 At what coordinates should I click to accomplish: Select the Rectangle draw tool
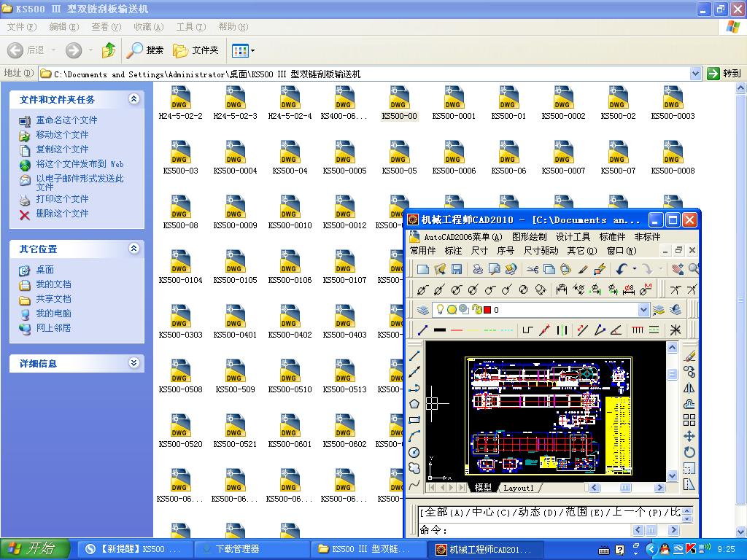click(414, 420)
